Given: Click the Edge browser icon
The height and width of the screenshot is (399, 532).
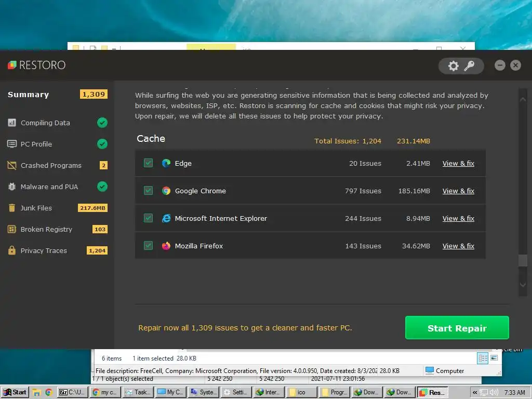Looking at the screenshot, I should click(166, 163).
